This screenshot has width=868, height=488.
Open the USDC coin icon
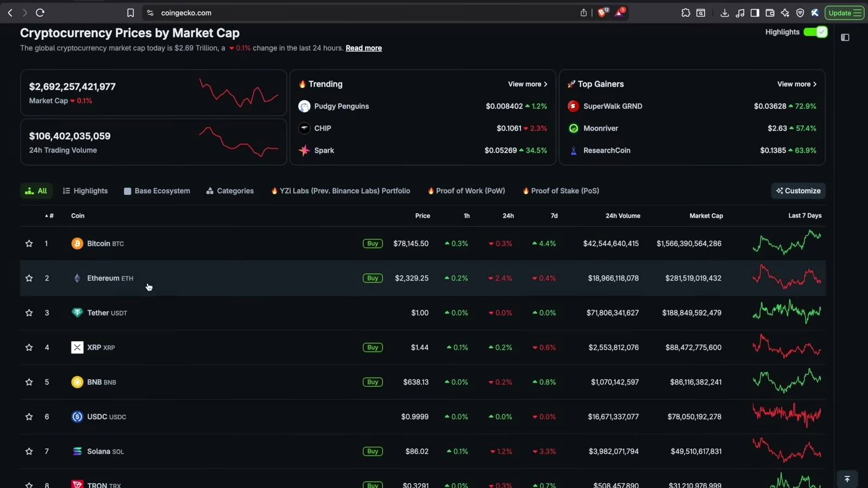(x=77, y=418)
